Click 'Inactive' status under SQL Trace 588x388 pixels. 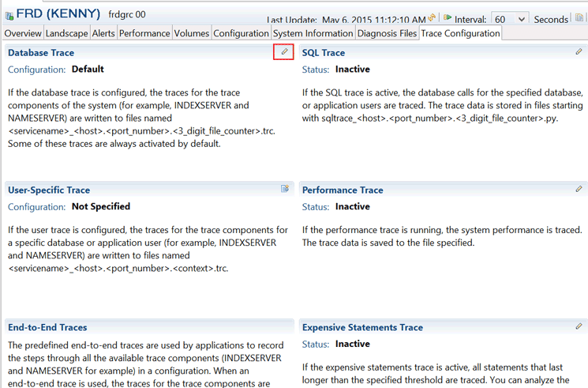[353, 69]
